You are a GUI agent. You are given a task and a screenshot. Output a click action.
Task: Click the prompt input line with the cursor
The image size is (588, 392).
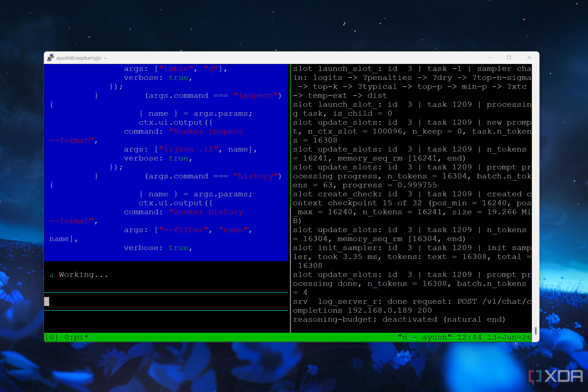(166, 301)
